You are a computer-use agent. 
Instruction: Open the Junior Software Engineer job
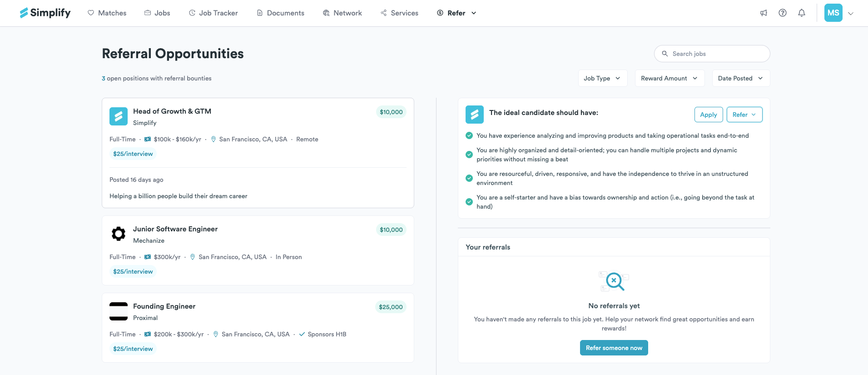tap(175, 229)
